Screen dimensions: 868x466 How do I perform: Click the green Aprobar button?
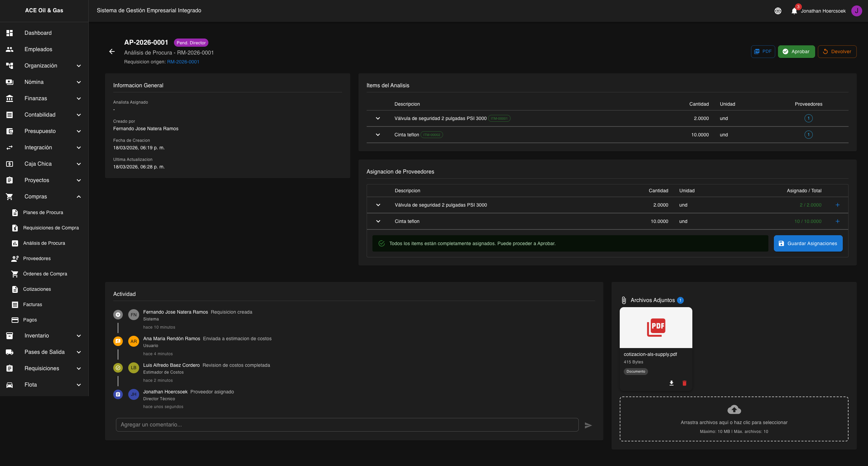[x=796, y=51]
